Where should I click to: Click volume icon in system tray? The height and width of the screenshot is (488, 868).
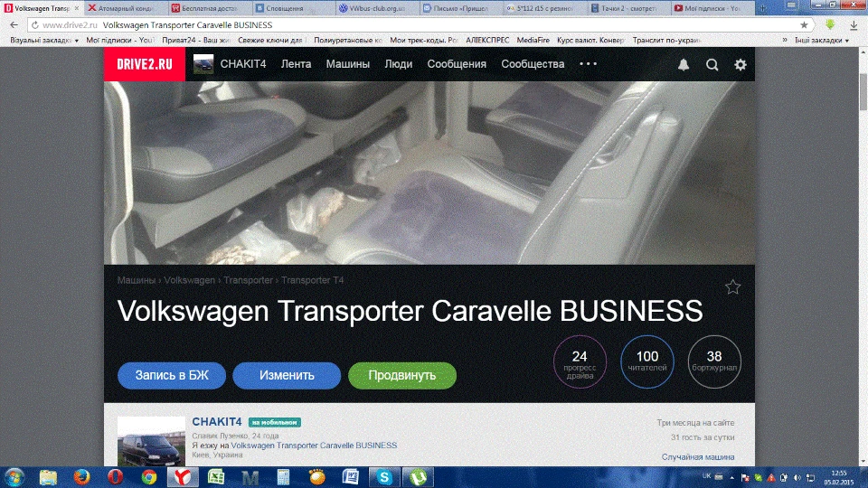tap(797, 477)
